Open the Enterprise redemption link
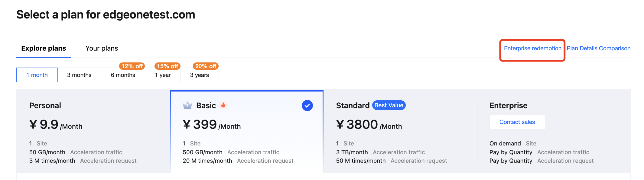 [x=532, y=48]
